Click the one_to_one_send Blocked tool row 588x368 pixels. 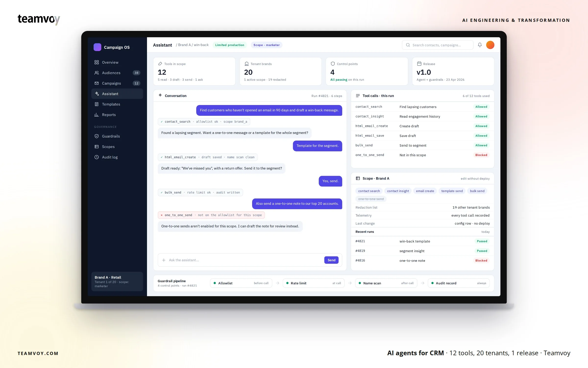tap(422, 155)
